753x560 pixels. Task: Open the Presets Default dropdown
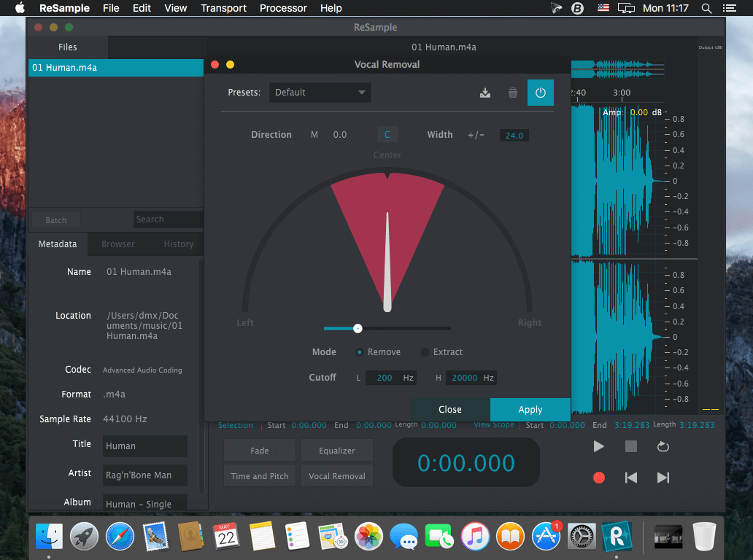click(320, 93)
